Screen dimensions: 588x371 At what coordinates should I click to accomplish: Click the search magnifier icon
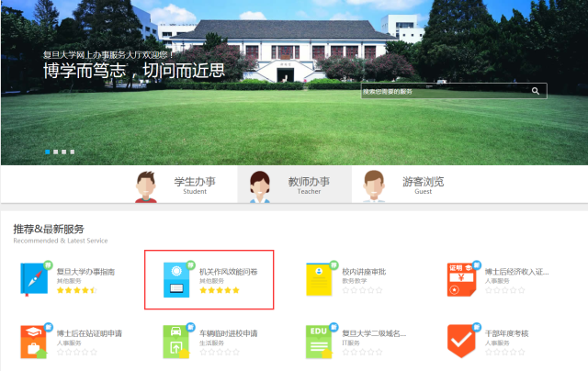(x=536, y=91)
